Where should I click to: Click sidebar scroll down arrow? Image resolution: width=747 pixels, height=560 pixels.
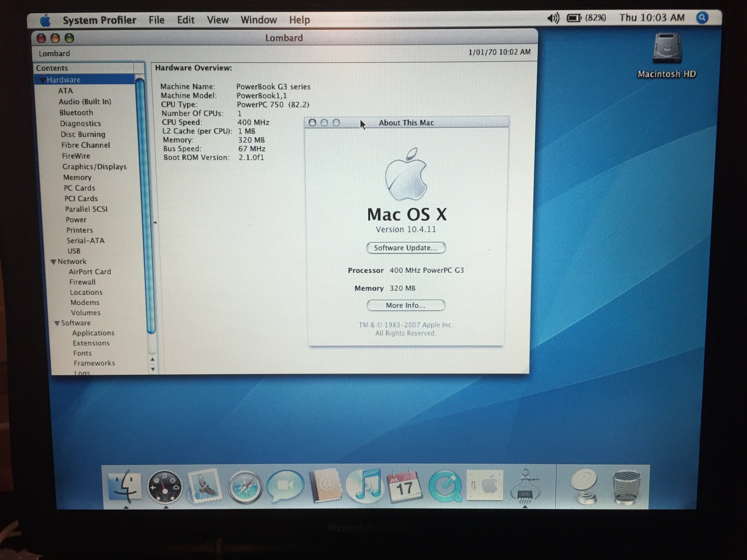tap(153, 369)
